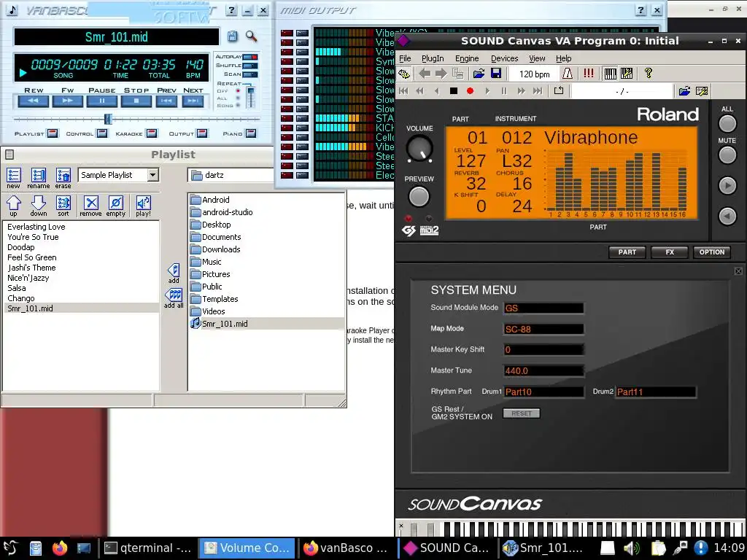Move song up with 'up' arrow
The height and width of the screenshot is (560, 747).
coord(13,206)
